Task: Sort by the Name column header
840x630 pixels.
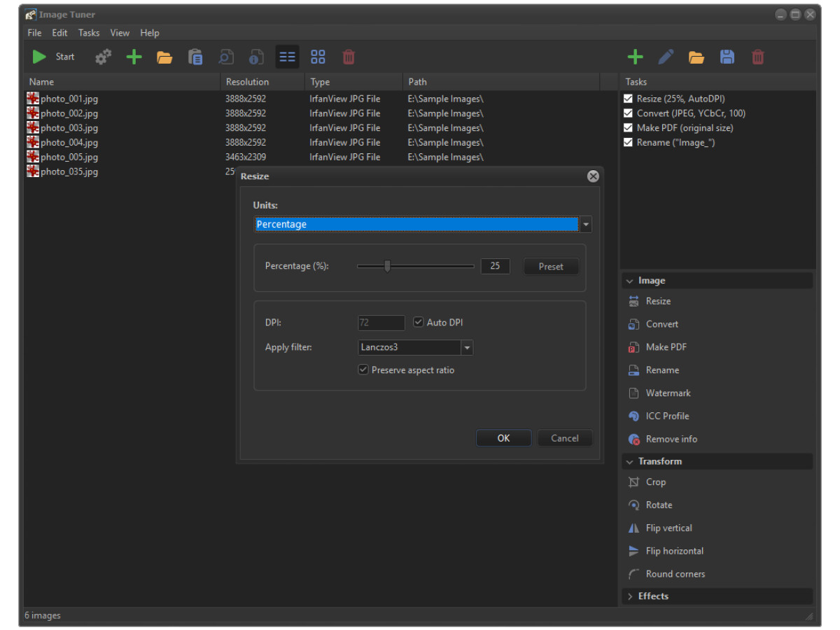Action: click(x=122, y=82)
